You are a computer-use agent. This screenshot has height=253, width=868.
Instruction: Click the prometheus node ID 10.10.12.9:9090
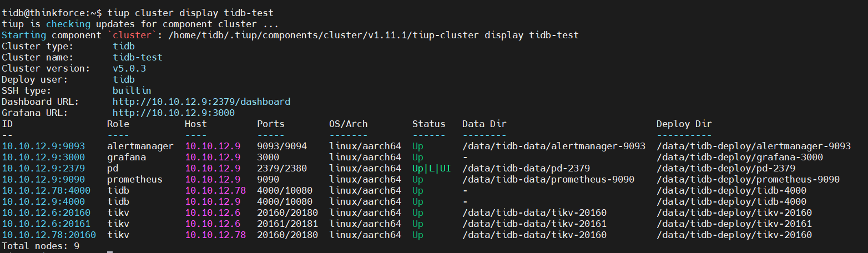point(43,180)
